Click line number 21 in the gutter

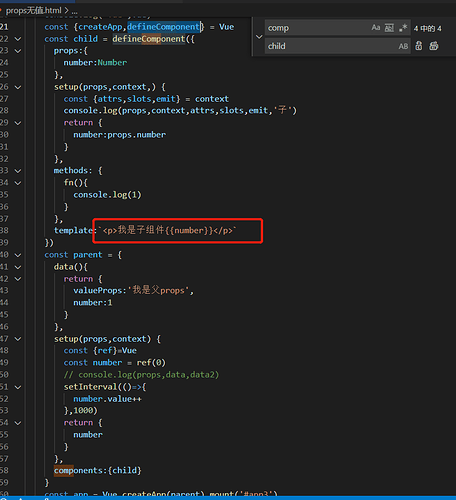(4, 27)
